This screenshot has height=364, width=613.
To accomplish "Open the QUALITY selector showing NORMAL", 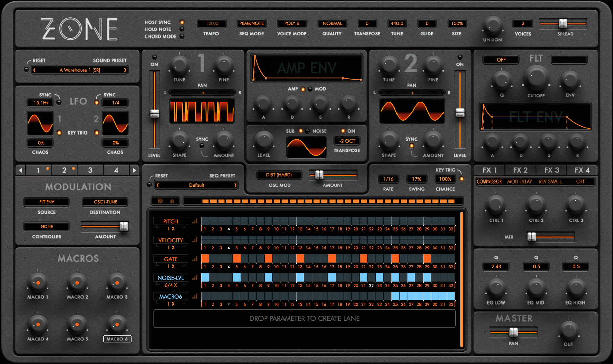I will [332, 23].
